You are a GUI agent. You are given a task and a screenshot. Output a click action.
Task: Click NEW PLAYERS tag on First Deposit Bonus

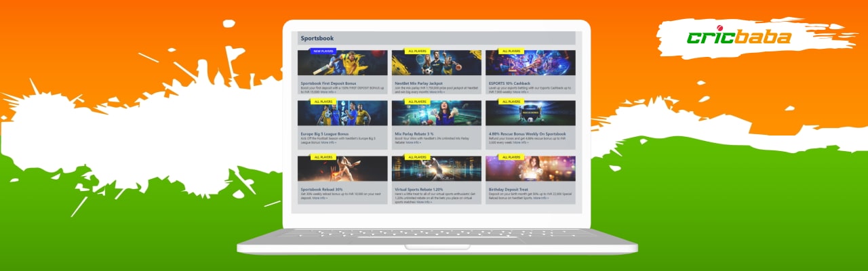point(323,51)
